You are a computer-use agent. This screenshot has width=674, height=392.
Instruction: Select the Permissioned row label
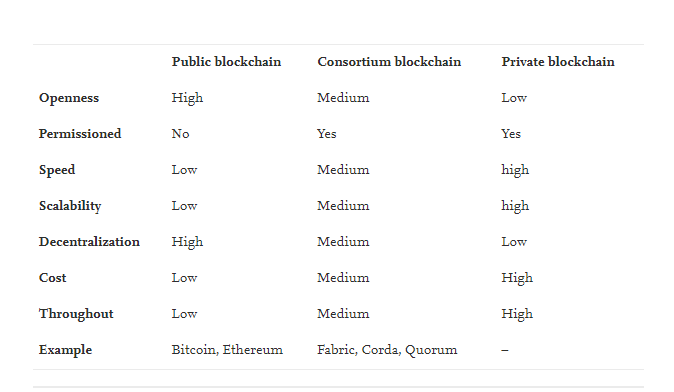click(x=80, y=134)
